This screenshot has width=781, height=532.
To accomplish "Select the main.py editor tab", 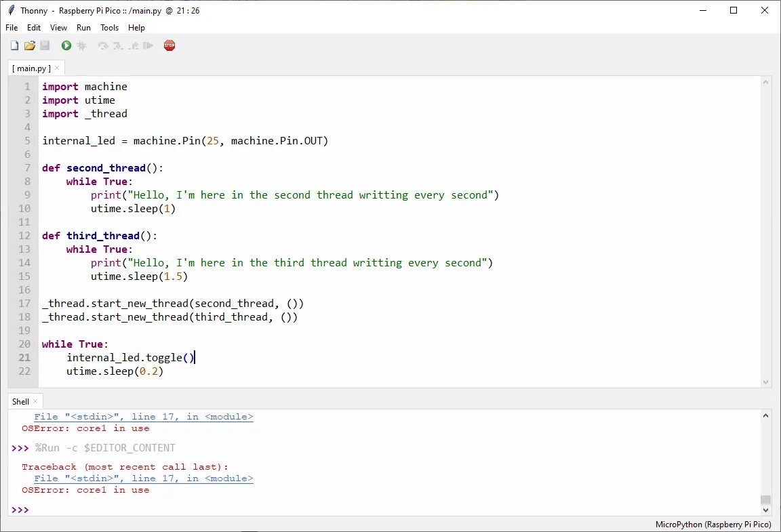I will 31,68.
